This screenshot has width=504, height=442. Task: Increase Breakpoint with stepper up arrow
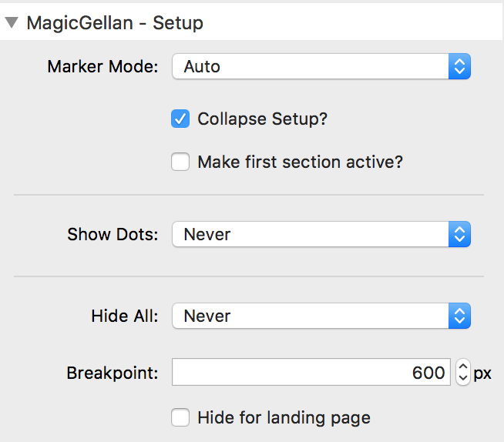463,368
